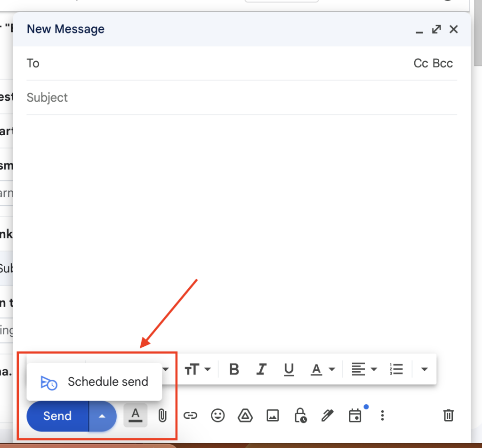Click the Subject input field
Image resolution: width=482 pixels, height=448 pixels.
(x=235, y=98)
